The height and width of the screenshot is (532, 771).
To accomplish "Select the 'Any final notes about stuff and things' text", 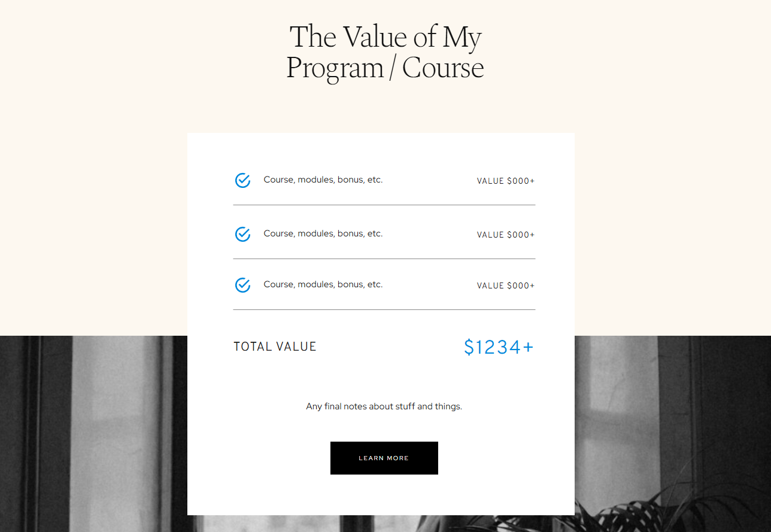I will pos(384,406).
